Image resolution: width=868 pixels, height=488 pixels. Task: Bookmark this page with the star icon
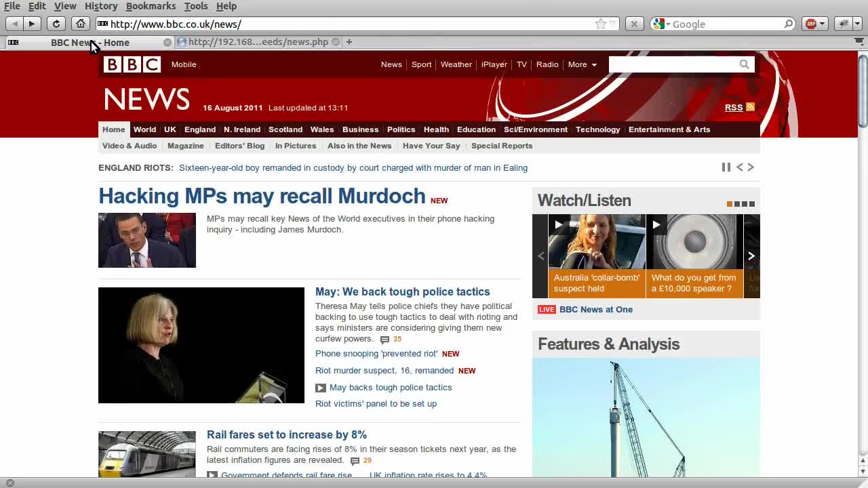pyautogui.click(x=601, y=24)
